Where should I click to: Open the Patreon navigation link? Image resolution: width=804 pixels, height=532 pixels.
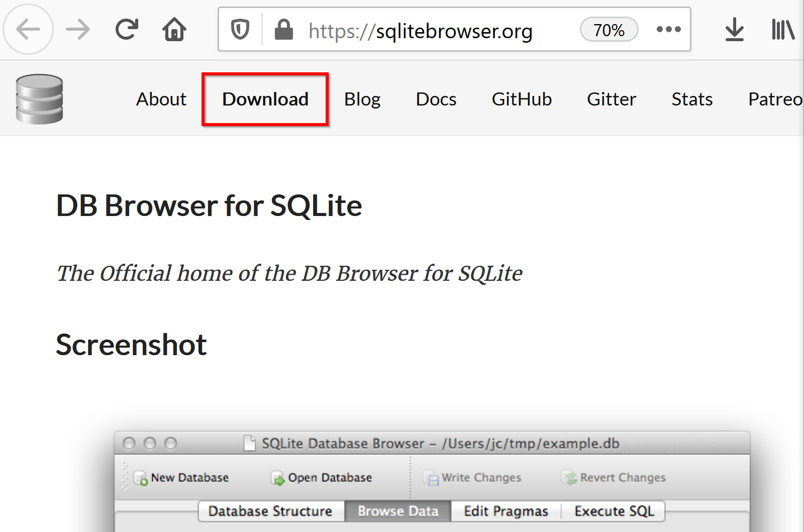(x=775, y=99)
